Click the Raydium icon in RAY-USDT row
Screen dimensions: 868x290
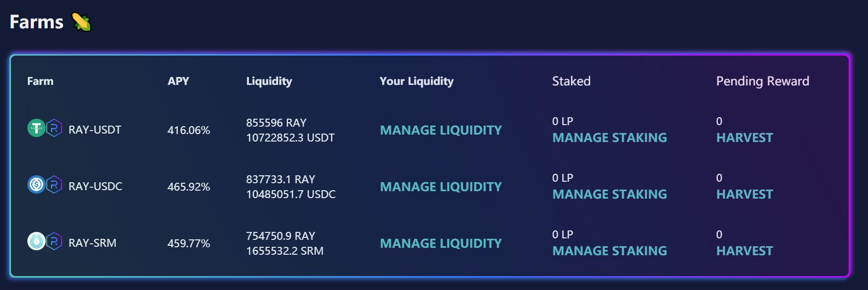click(54, 129)
